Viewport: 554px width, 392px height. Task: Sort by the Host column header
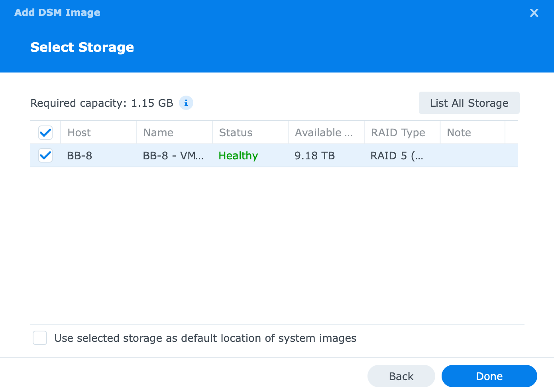pyautogui.click(x=79, y=133)
